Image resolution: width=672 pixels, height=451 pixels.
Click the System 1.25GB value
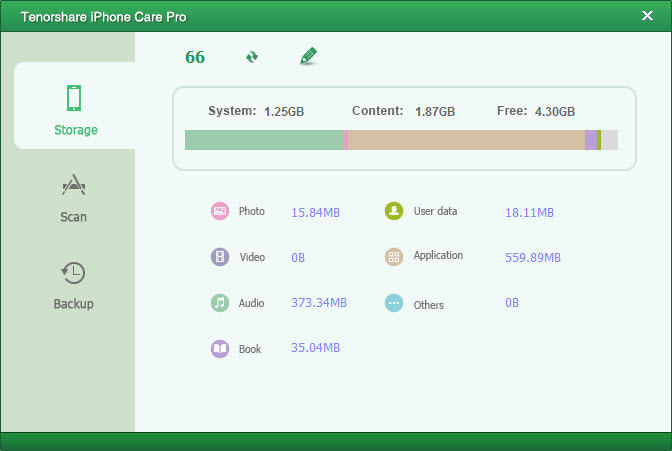[284, 112]
